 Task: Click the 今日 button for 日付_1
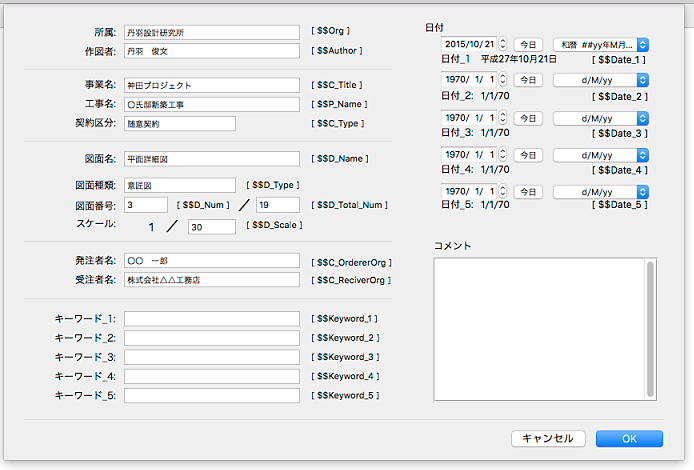527,45
